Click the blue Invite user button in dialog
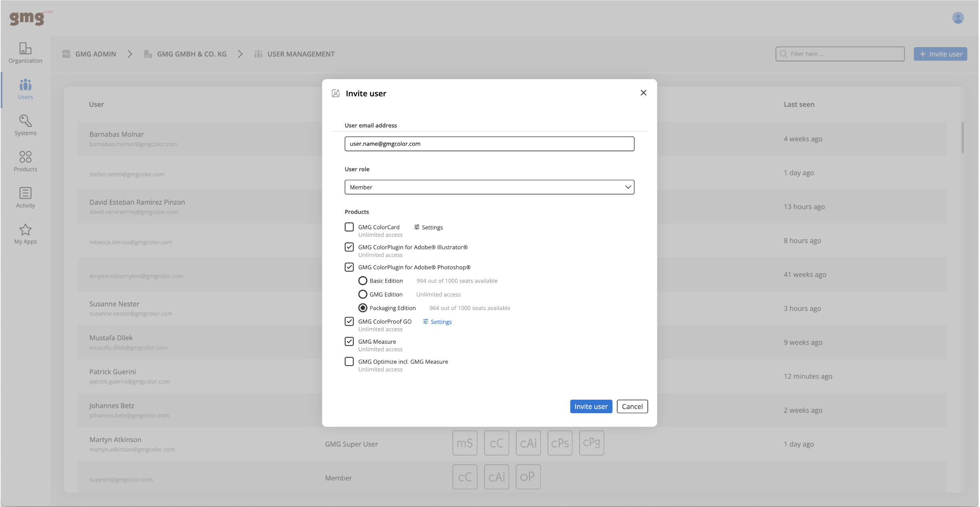 [x=591, y=406]
